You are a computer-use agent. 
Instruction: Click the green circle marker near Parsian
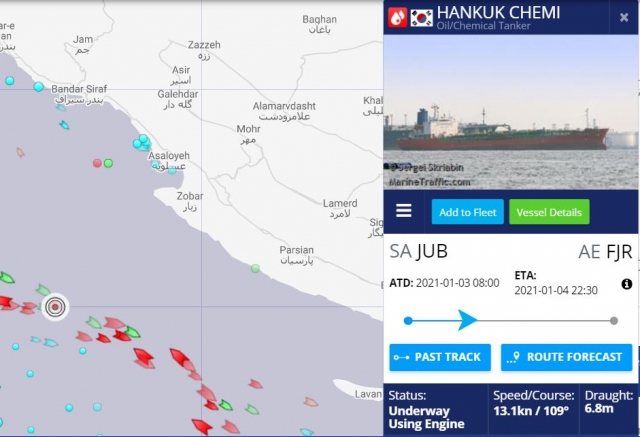tap(256, 268)
